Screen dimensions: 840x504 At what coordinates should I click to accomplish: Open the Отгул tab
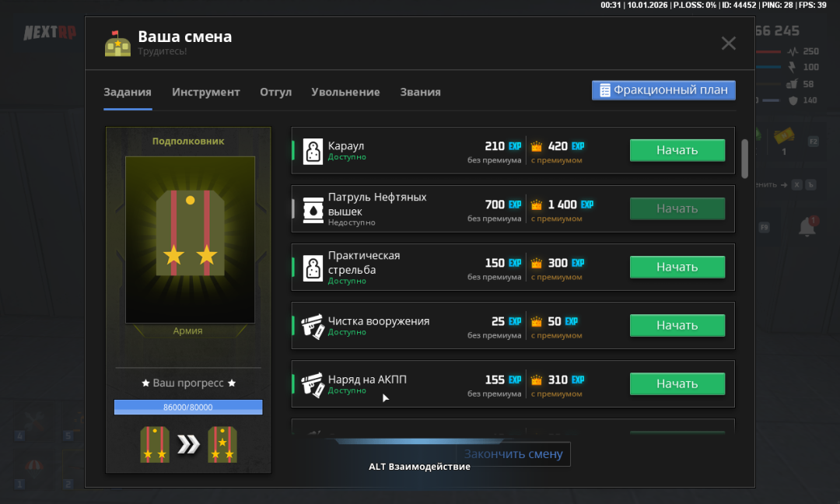(x=275, y=92)
